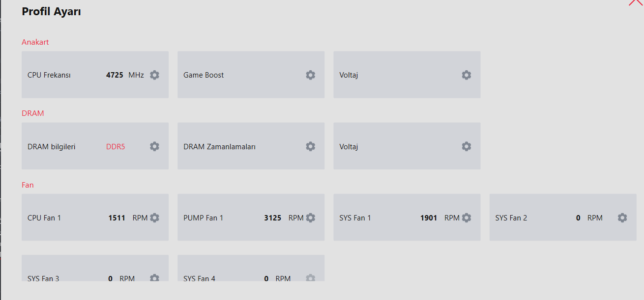Click the Game Boost gear icon
644x300 pixels.
point(310,75)
